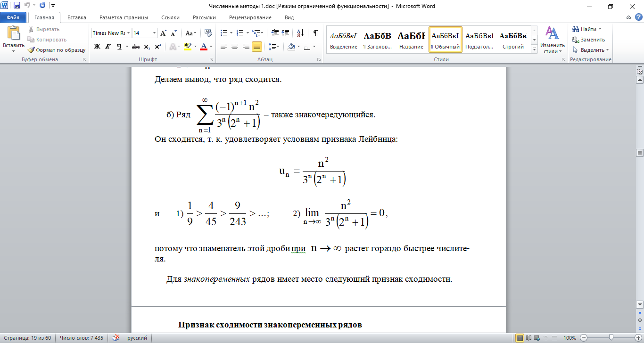The height and width of the screenshot is (343, 644).
Task: Apply red font color (A)
Action: (204, 47)
